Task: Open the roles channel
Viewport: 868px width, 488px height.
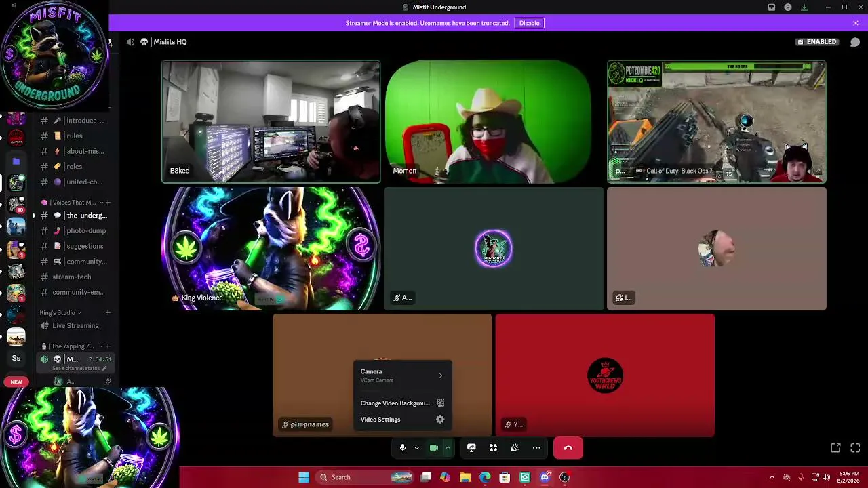Action: pos(75,167)
